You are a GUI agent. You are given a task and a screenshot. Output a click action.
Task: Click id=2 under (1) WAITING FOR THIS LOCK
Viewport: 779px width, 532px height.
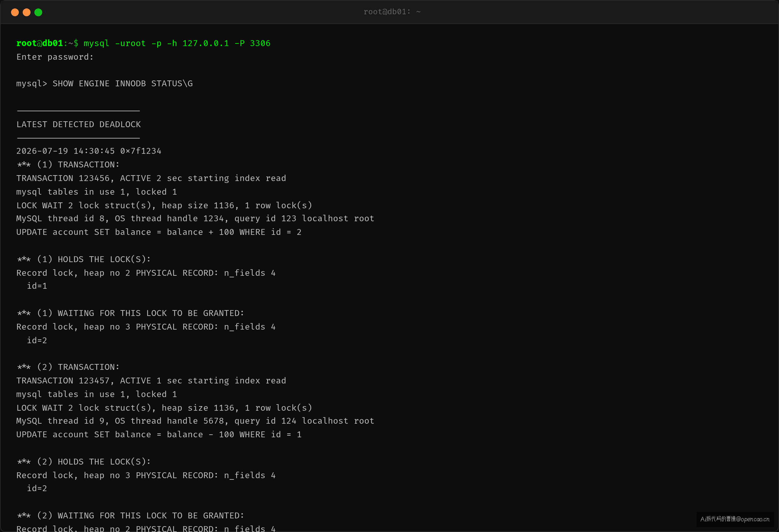[37, 341]
